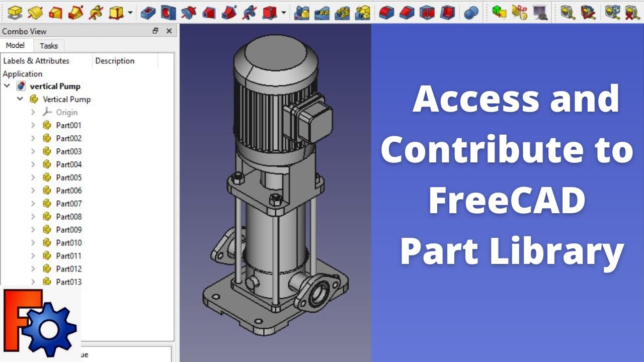Select the Fillet tool icon

(x=386, y=12)
